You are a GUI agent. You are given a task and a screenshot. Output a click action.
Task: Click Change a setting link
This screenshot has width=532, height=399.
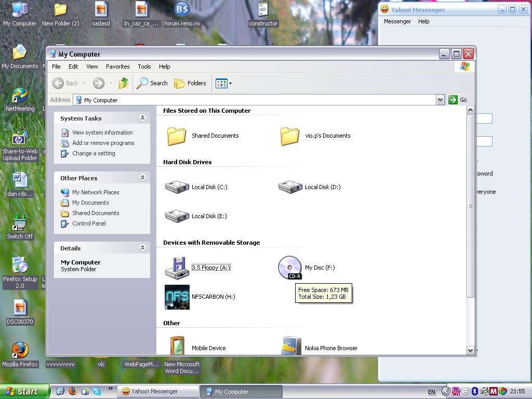click(x=94, y=153)
